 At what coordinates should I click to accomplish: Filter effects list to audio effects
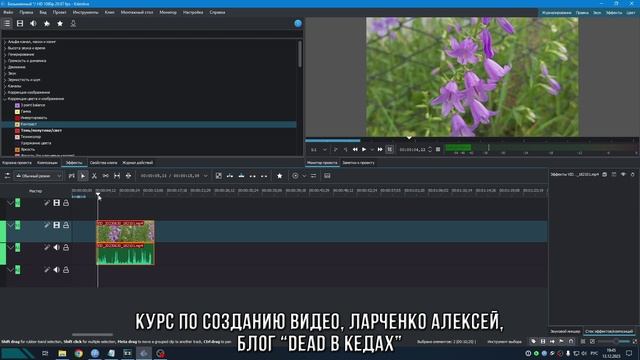(x=33, y=24)
